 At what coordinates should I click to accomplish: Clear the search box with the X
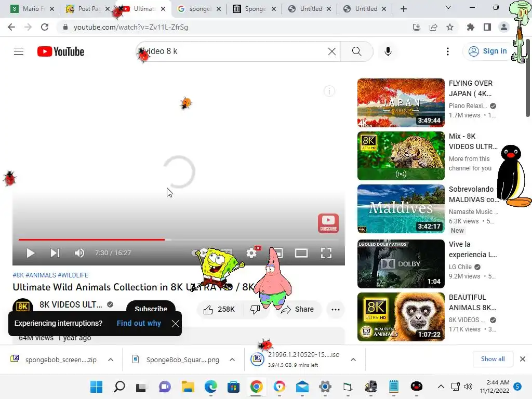pos(332,51)
